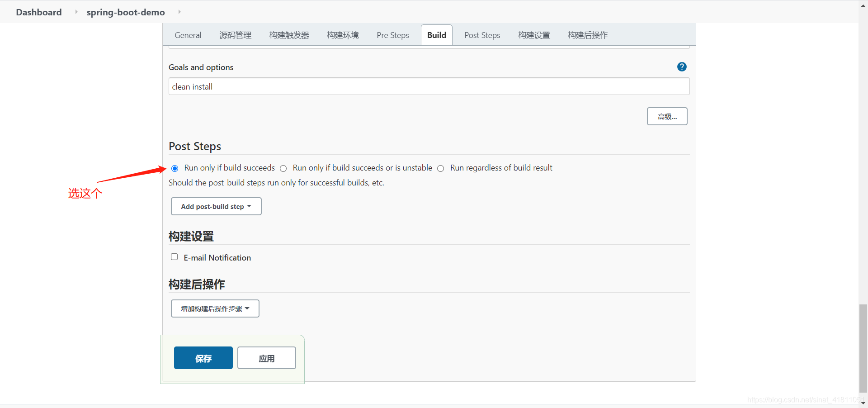Go to the Dashboard breadcrumb link
The width and height of the screenshot is (868, 408).
click(x=39, y=12)
